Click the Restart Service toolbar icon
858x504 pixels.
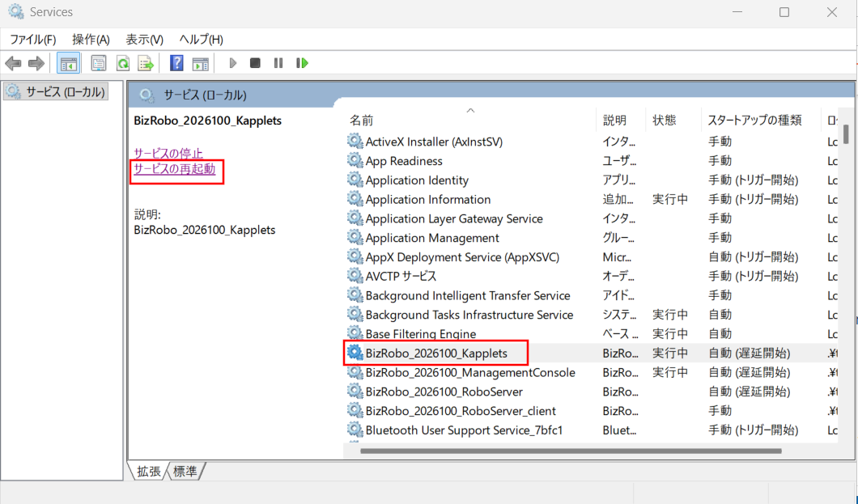[x=302, y=63]
